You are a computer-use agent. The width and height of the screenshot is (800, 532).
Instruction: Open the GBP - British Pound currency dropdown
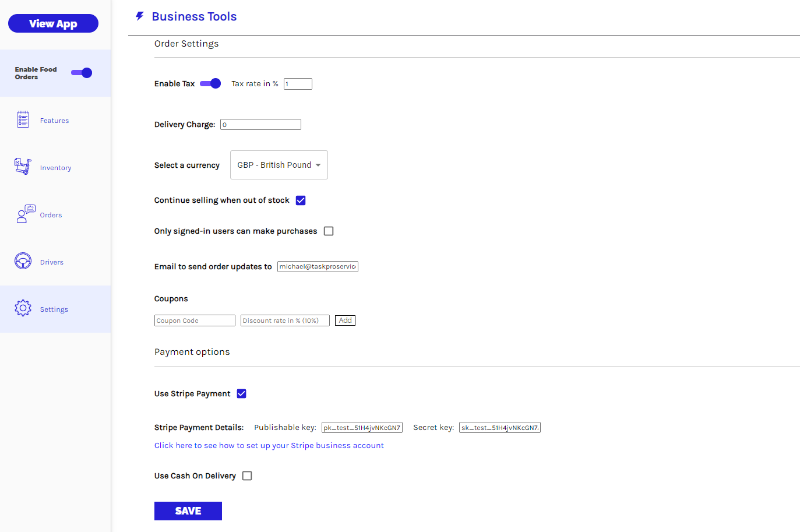[279, 165]
